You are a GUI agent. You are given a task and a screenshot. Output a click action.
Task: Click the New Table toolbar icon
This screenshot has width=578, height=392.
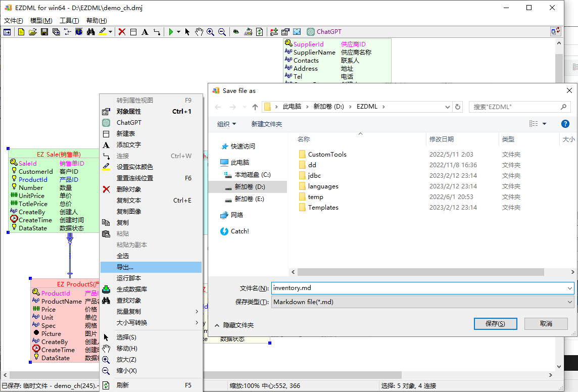click(x=133, y=32)
